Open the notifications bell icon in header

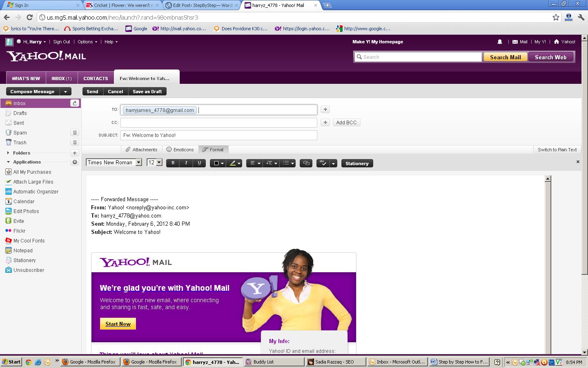(x=500, y=42)
